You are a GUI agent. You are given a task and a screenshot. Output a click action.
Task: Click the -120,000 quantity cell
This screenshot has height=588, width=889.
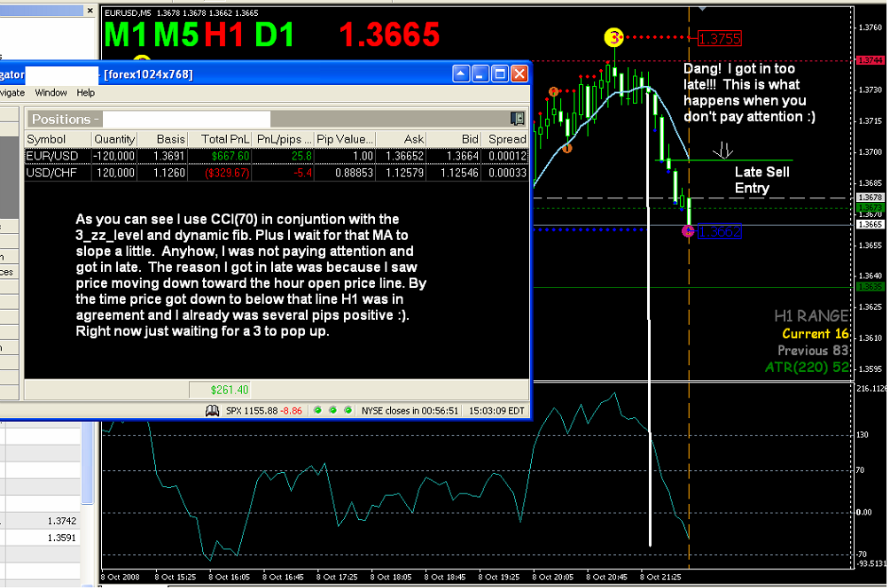(114, 156)
